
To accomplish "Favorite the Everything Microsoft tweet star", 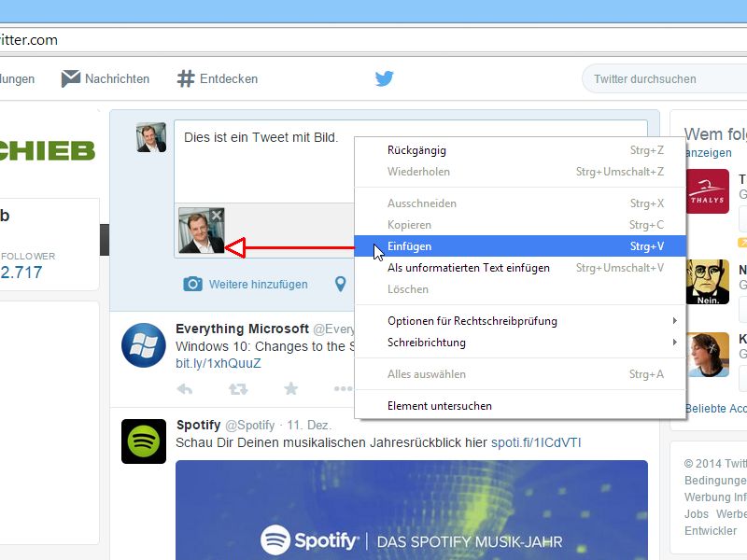I will click(x=291, y=388).
